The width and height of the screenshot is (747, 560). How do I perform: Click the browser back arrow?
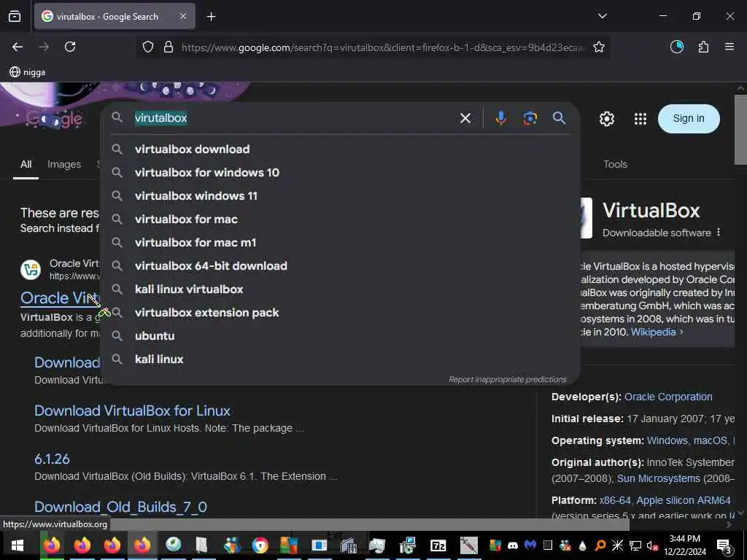(x=18, y=47)
